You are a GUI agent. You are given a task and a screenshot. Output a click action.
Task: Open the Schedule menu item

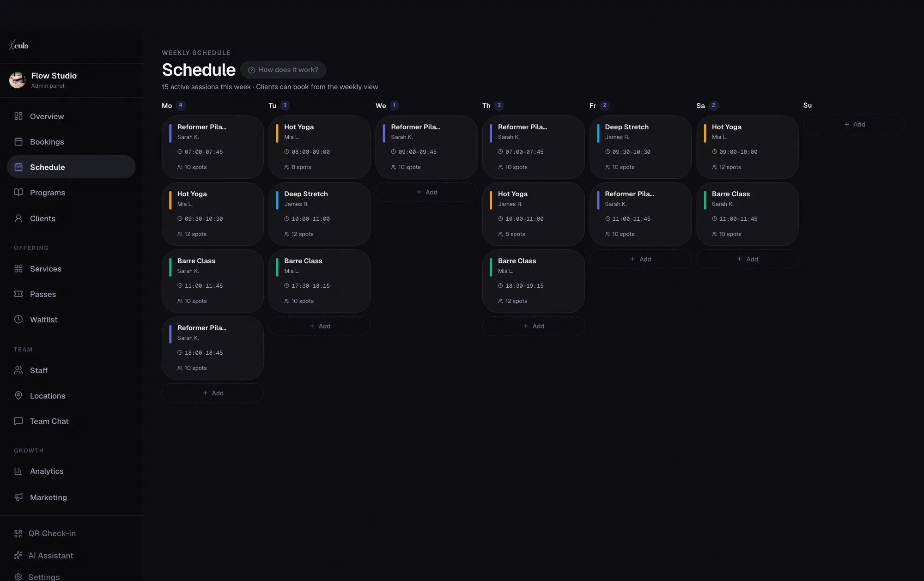71,167
